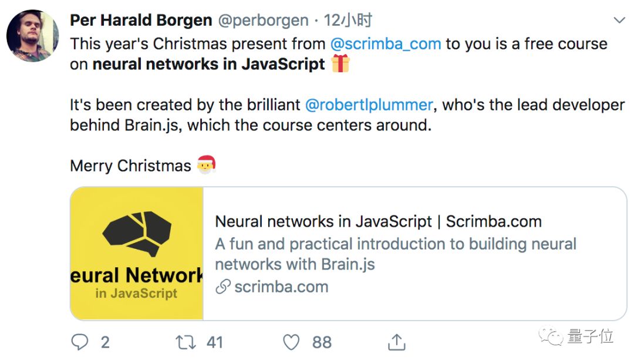Image resolution: width=634 pixels, height=364 pixels.
Task: Click the retweet arrows icon
Action: tap(186, 342)
